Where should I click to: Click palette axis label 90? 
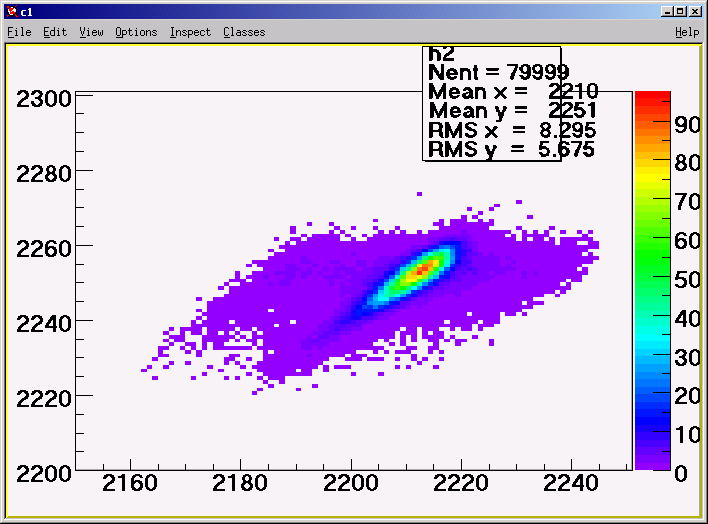coord(688,125)
